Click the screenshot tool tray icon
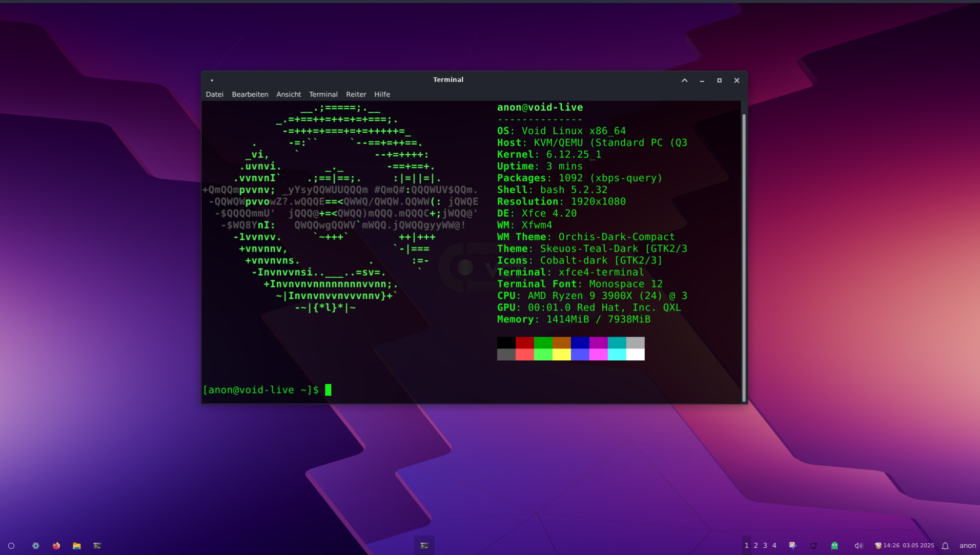This screenshot has width=980, height=555. [792, 546]
